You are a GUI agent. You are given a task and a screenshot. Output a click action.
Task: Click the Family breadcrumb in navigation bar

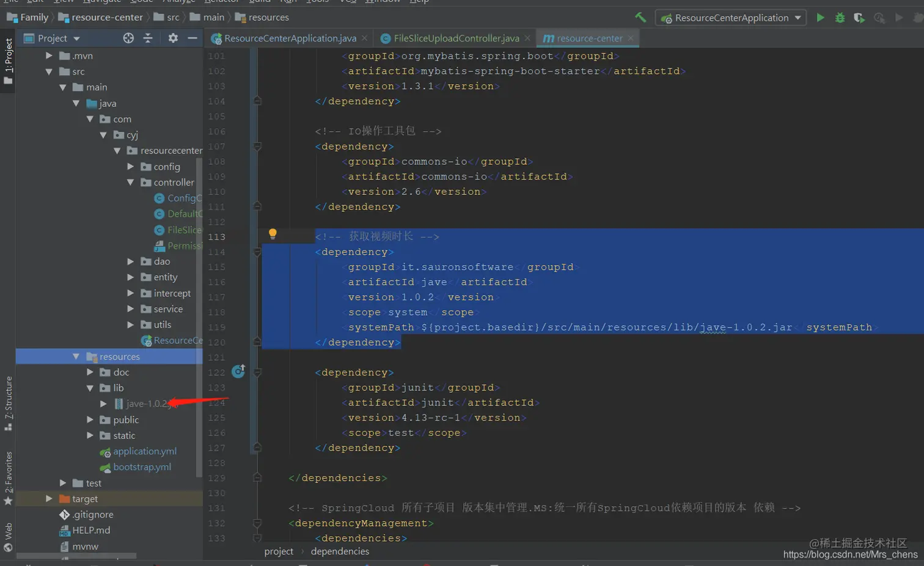point(28,17)
